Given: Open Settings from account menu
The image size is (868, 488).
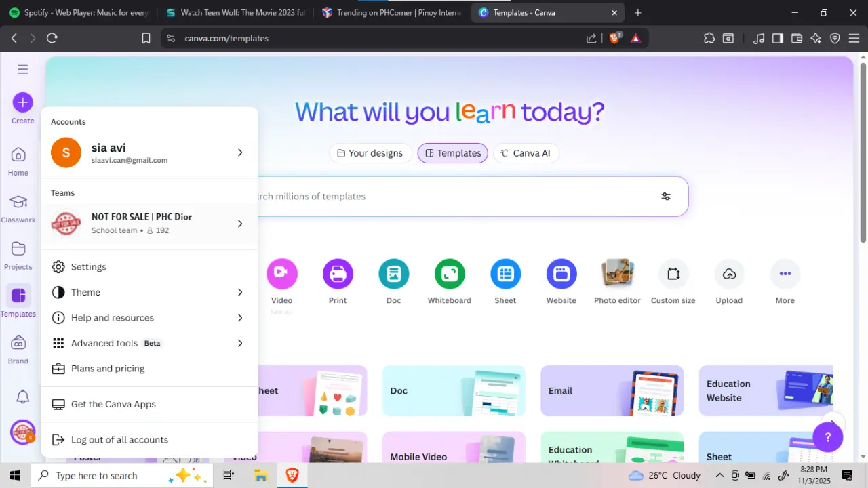Looking at the screenshot, I should point(149,267).
